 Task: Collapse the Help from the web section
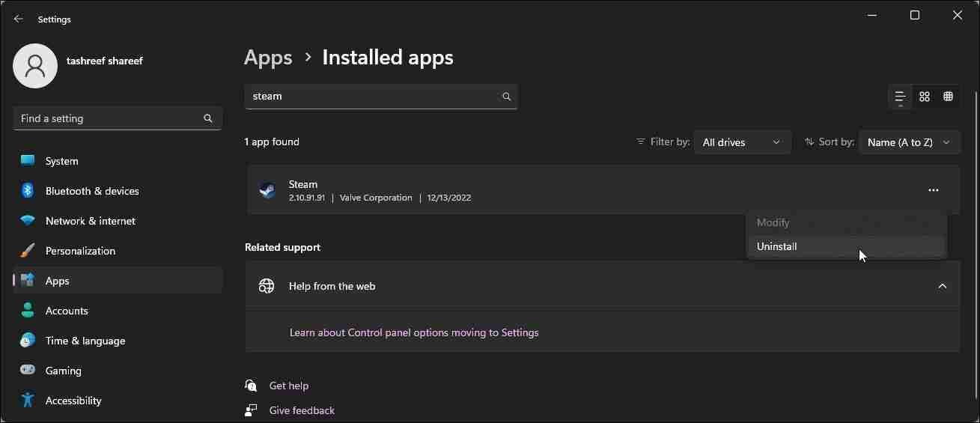[x=943, y=286]
